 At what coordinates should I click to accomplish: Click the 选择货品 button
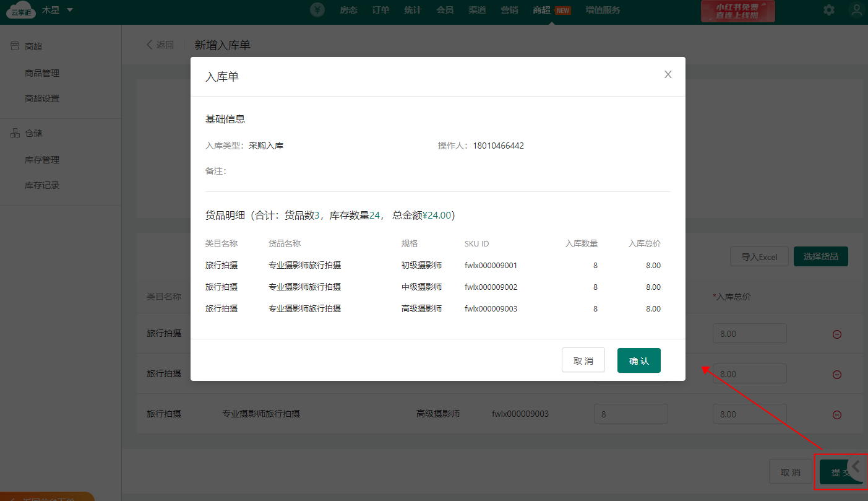(820, 256)
